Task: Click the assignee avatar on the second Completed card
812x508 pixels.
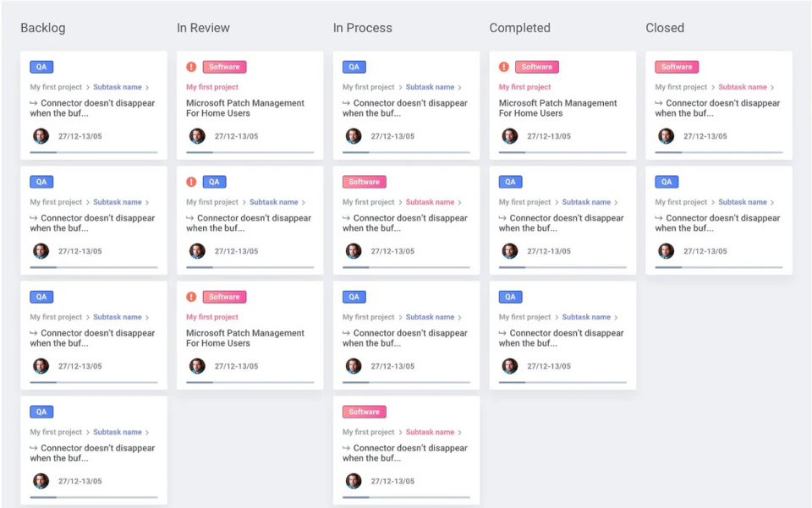Action: point(509,251)
